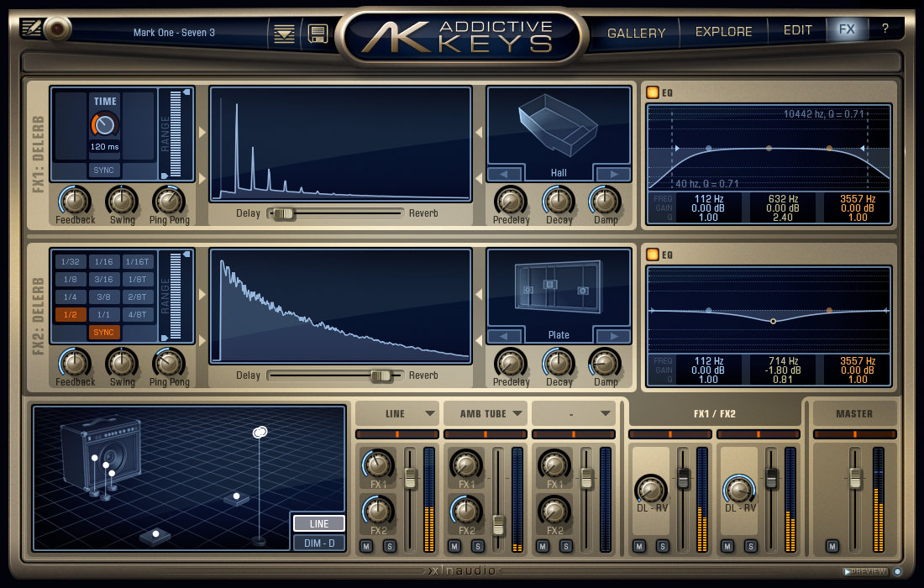This screenshot has width=924, height=588.
Task: Select previous reverb type before Plate
Action: pos(505,336)
